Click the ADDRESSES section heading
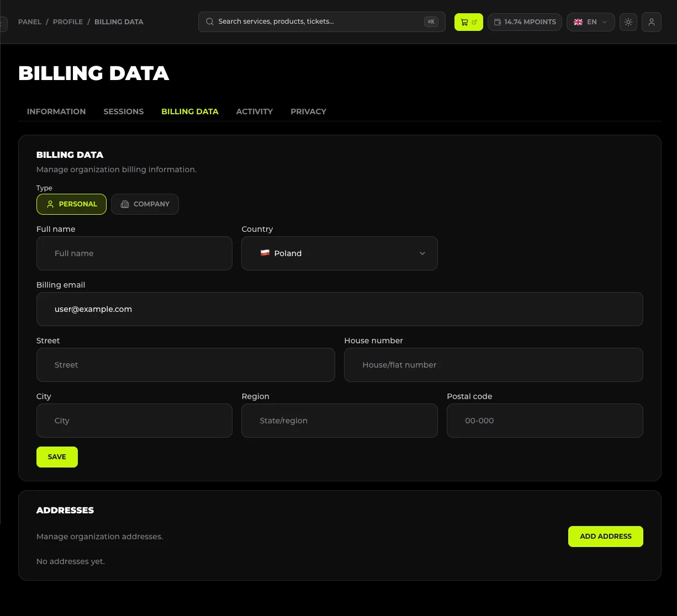 point(65,510)
